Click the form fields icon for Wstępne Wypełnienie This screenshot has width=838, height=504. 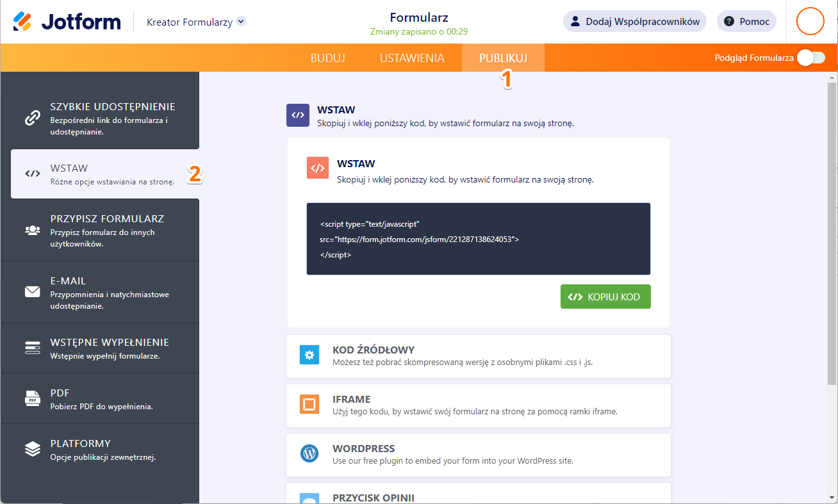pyautogui.click(x=32, y=348)
